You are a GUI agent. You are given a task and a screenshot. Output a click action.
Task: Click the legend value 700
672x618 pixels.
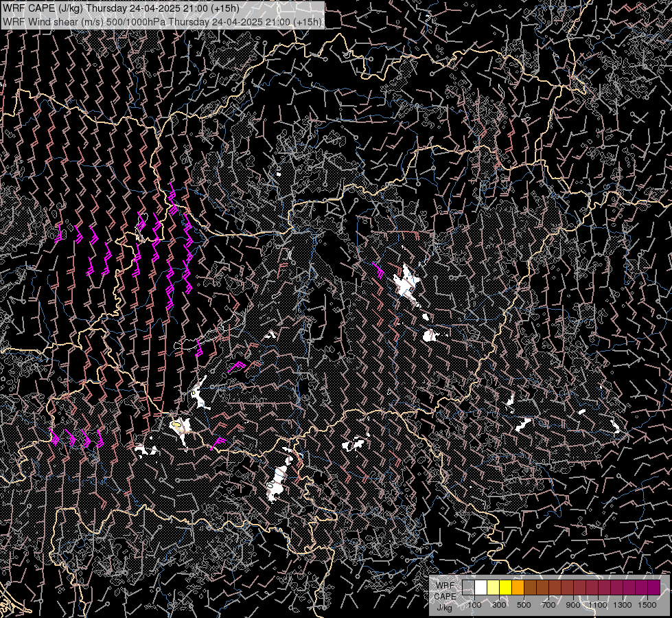tap(548, 605)
